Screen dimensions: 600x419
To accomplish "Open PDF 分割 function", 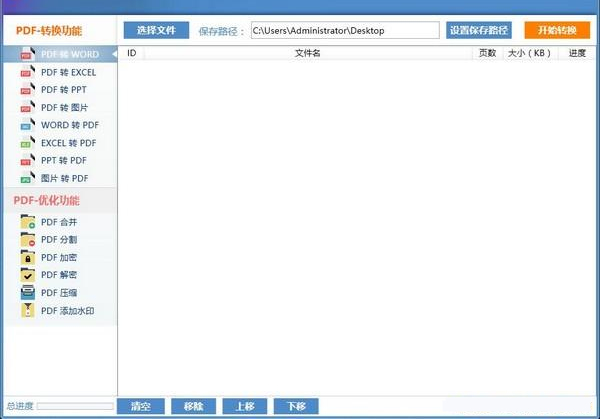I will click(x=60, y=240).
